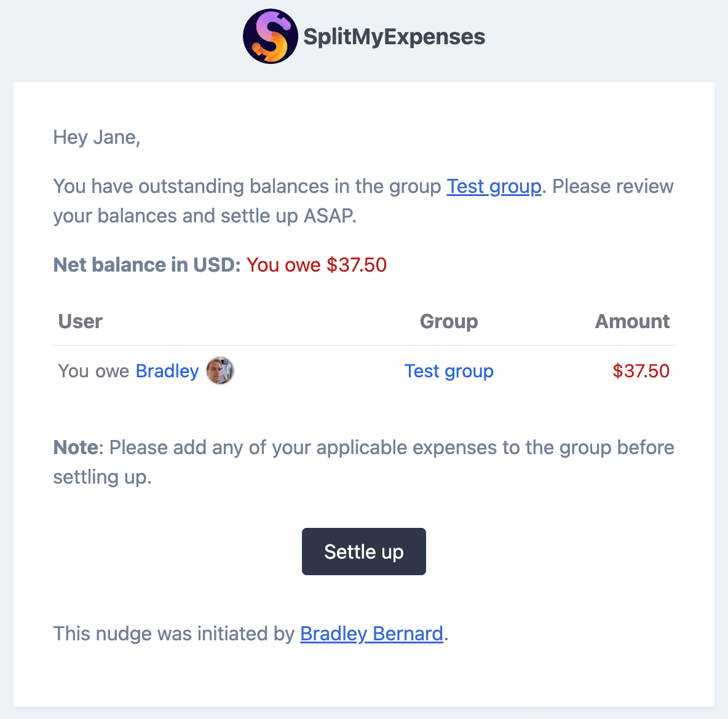
Task: Open Test group link in intro paragraph
Action: [x=494, y=186]
